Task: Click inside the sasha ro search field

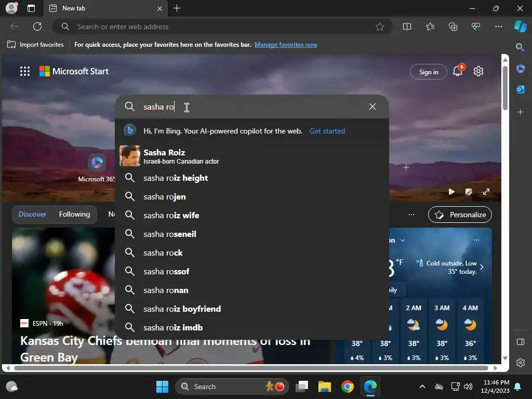Action: click(252, 107)
